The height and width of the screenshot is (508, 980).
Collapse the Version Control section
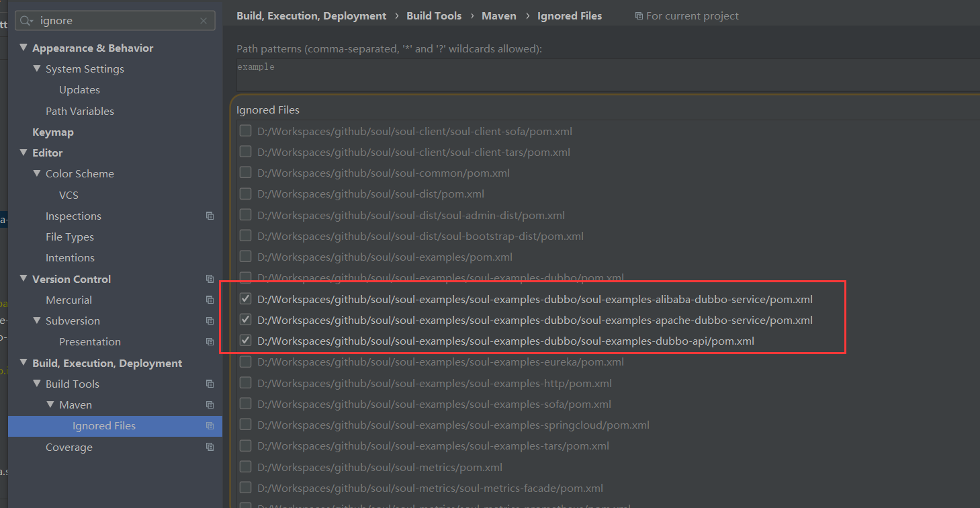[24, 279]
